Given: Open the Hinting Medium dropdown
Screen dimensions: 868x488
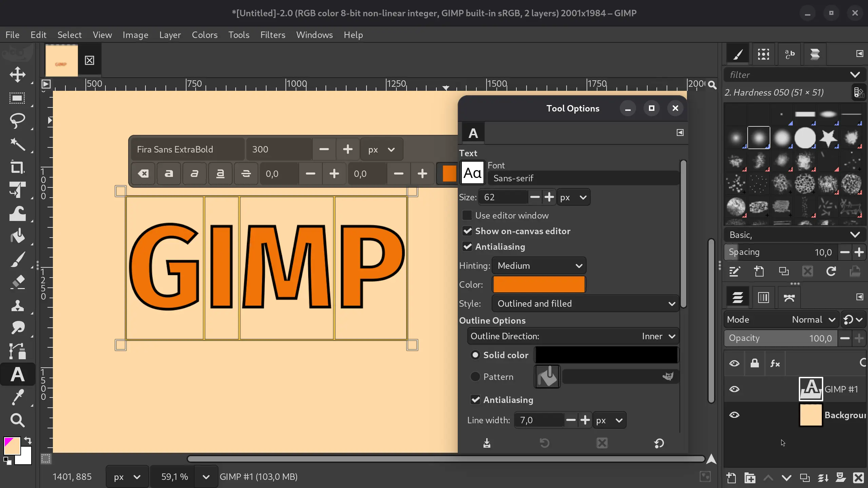Looking at the screenshot, I should pos(539,266).
